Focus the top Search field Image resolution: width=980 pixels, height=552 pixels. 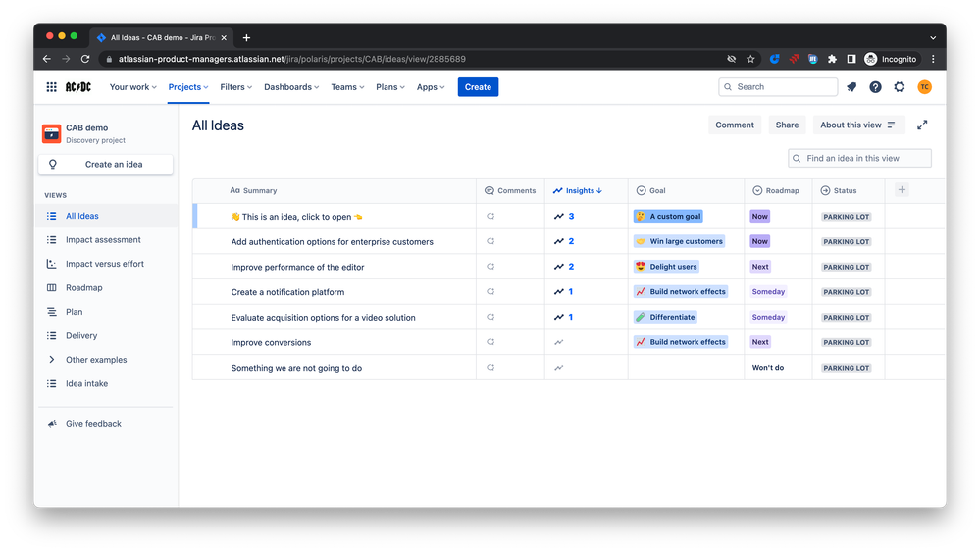pos(778,87)
